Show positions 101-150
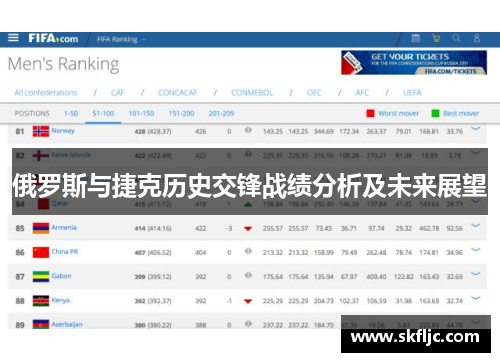Screen dimensions: 500x362 [141, 113]
